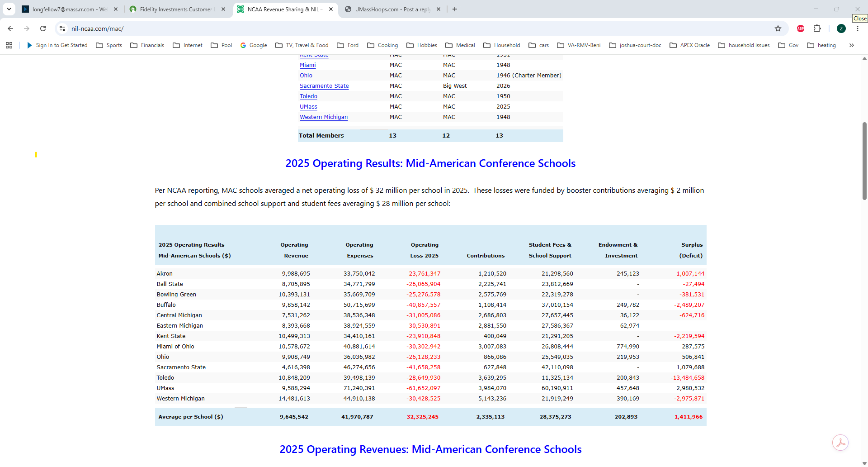Open the Internet bookmarks folder
Viewport: 868px width, 467px height.
point(188,45)
